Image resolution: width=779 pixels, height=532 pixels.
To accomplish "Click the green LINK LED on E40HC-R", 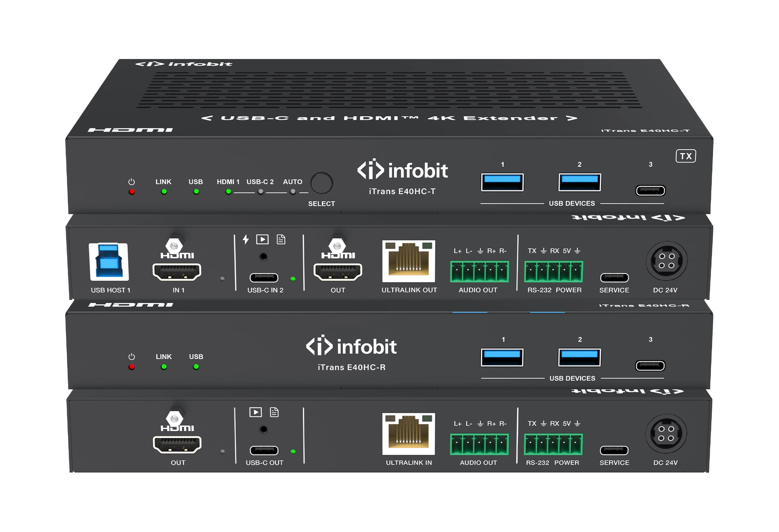I will tap(164, 367).
